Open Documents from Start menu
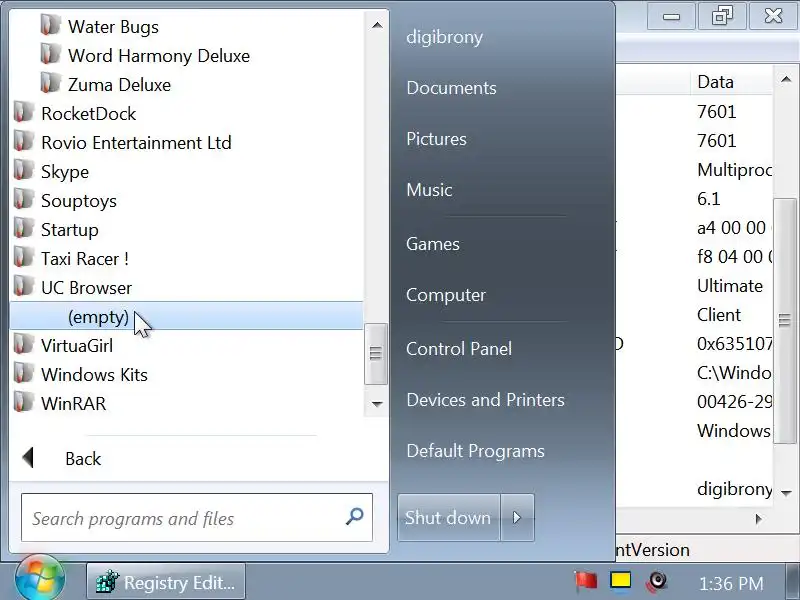Image resolution: width=800 pixels, height=600 pixels. (452, 88)
